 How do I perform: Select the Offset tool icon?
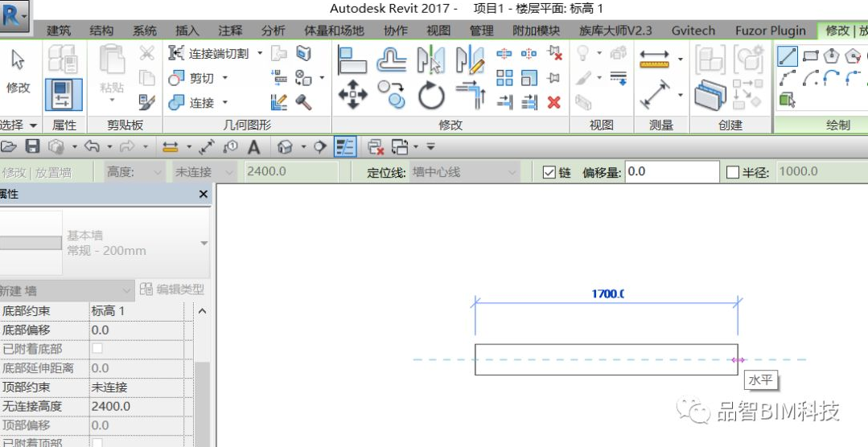pos(392,60)
